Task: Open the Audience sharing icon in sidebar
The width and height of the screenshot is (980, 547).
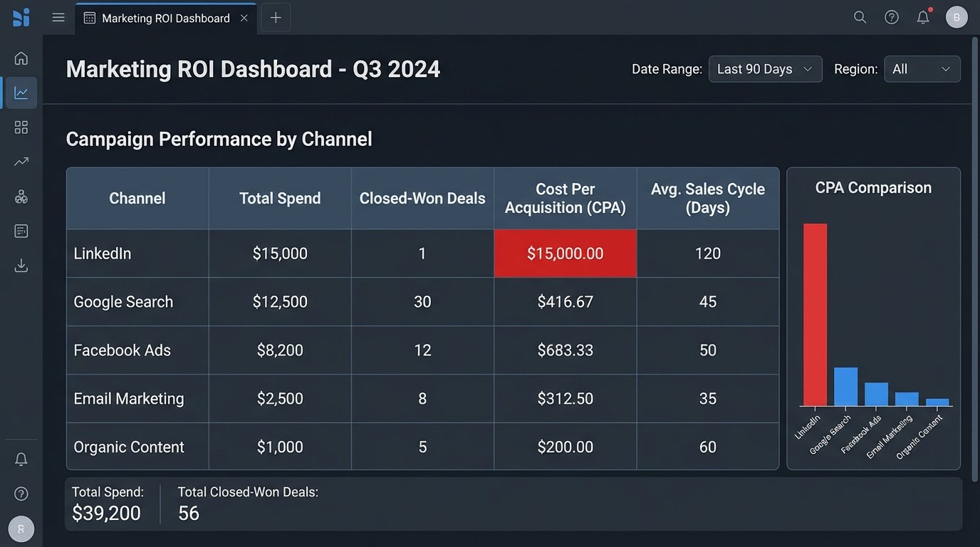Action: (x=21, y=196)
